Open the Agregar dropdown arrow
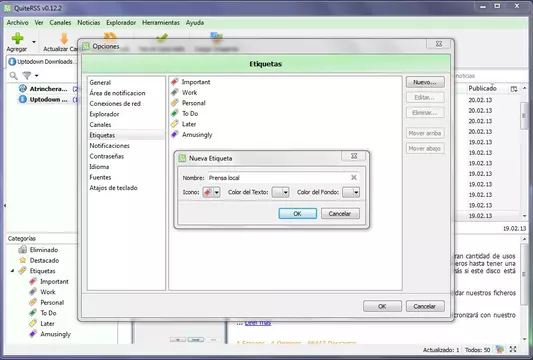Viewport: 533px width, 360px height. click(x=34, y=42)
